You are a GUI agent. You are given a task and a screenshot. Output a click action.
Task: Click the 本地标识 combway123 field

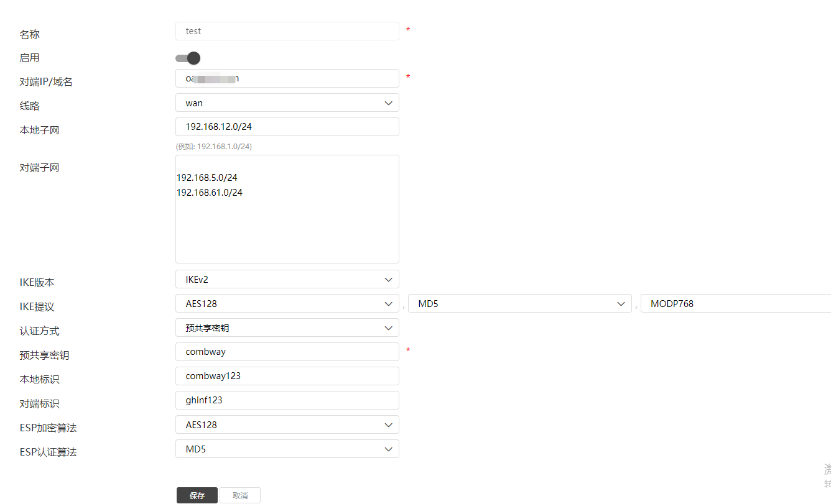[287, 376]
